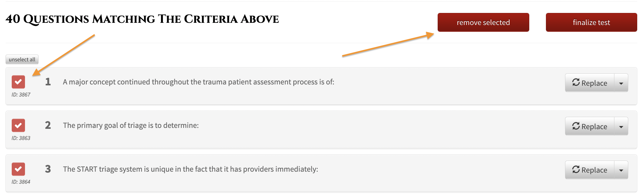Image resolution: width=644 pixels, height=196 pixels.
Task: Select the question text about START triage system
Action: pyautogui.click(x=190, y=169)
